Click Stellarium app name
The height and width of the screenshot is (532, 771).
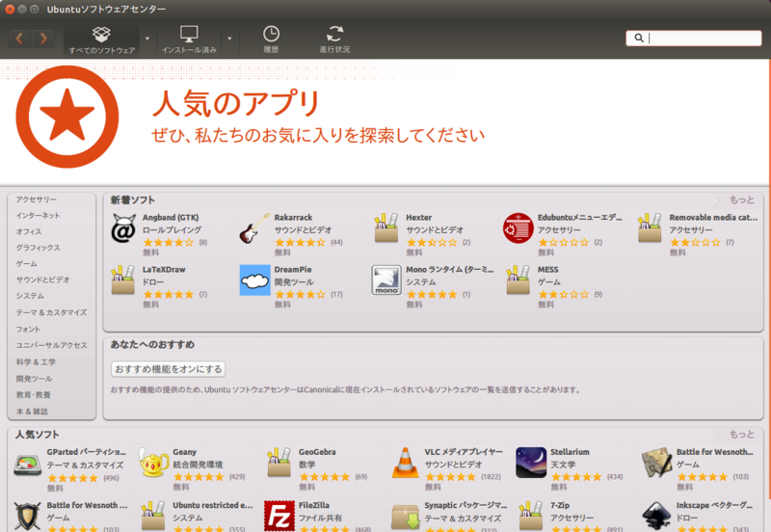pos(570,452)
